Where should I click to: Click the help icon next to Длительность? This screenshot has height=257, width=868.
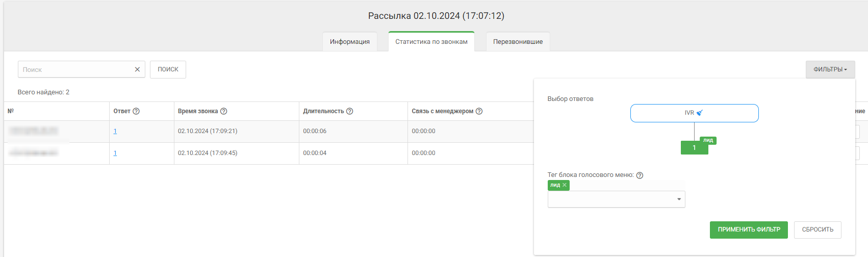coord(350,111)
